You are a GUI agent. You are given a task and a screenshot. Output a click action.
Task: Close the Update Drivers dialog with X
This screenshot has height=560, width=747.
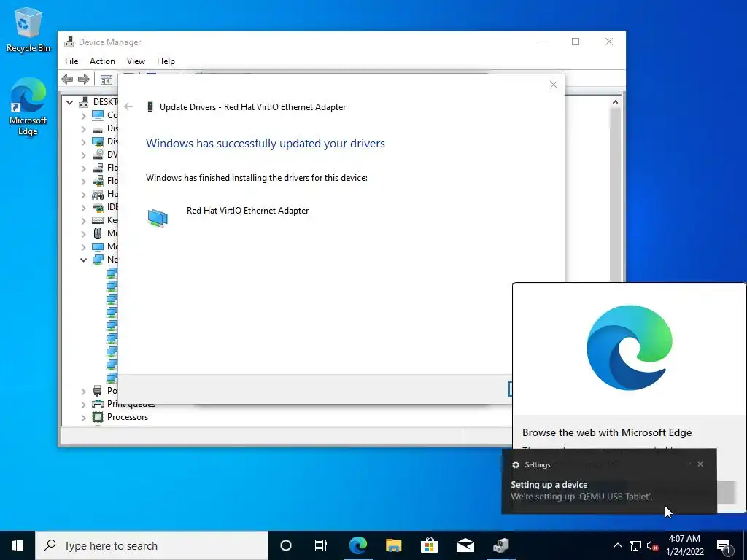click(x=553, y=85)
